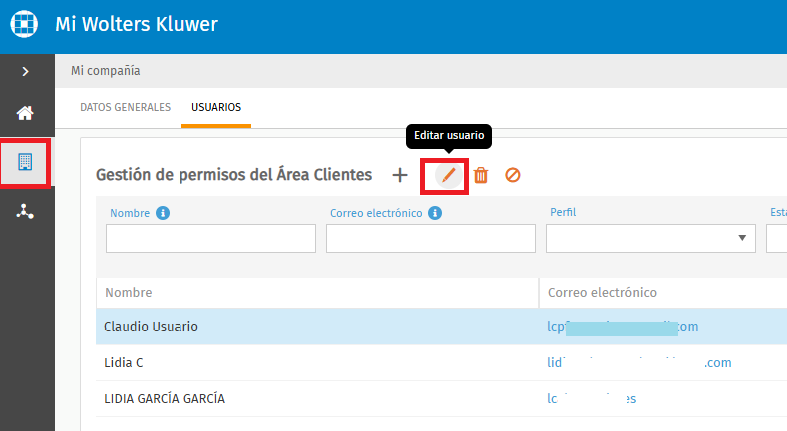Open Claudio Usuario's email link
The width and height of the screenshot is (787, 431).
[x=622, y=327]
